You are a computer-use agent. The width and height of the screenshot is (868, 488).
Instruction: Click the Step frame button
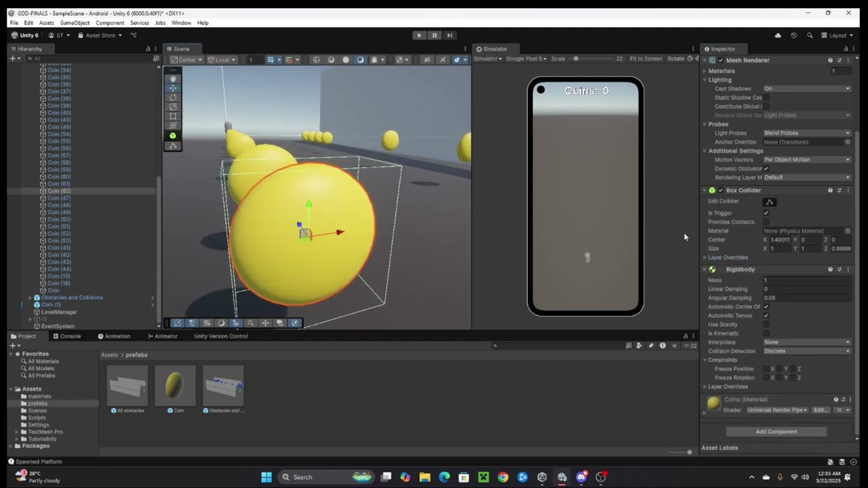coord(449,35)
